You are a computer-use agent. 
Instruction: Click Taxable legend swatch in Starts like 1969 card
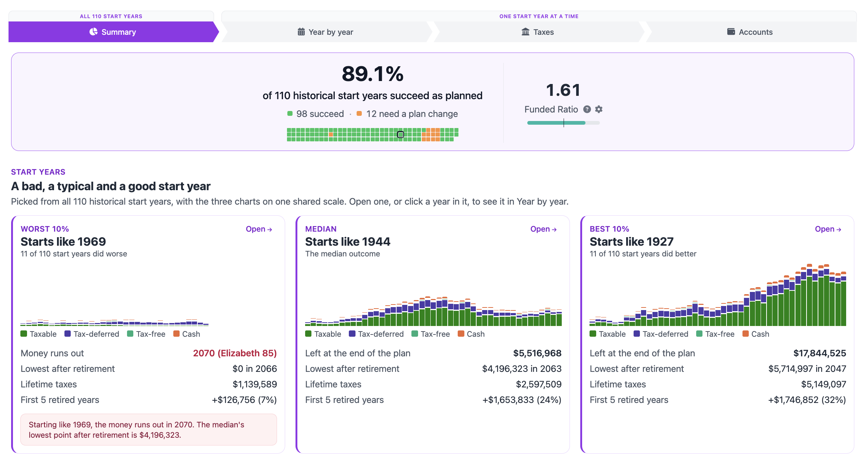tap(24, 334)
